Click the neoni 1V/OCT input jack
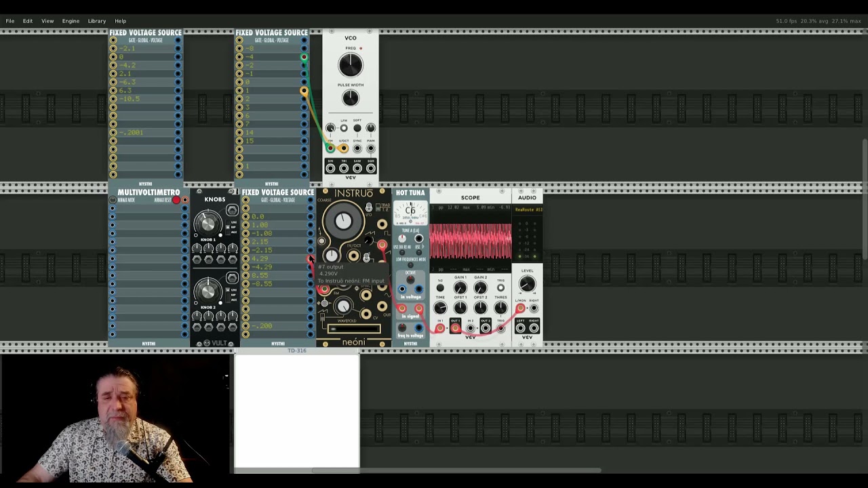This screenshot has width=868, height=488. click(354, 256)
